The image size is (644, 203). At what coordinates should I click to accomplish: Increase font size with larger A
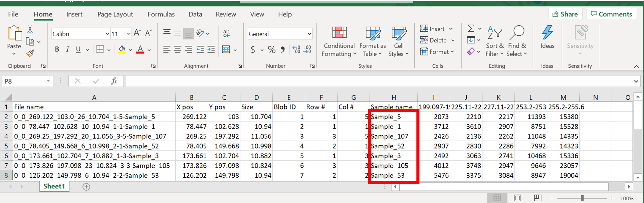(x=137, y=33)
